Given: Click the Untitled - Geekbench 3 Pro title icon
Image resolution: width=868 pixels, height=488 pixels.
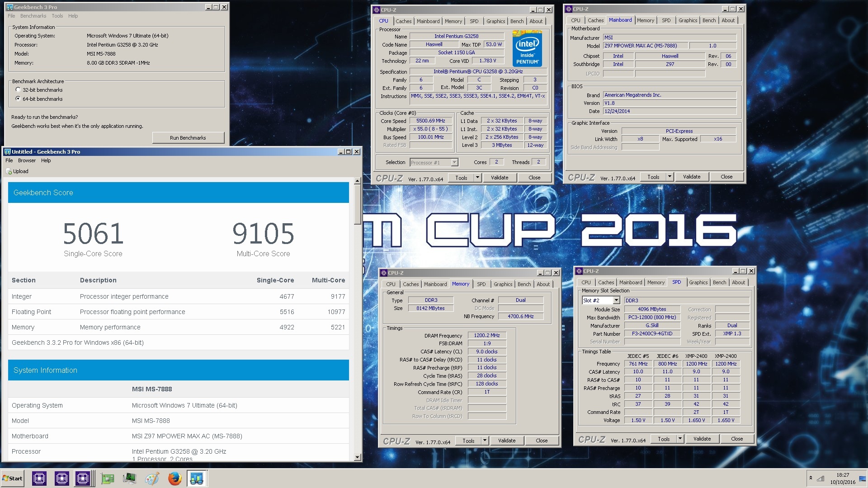Looking at the screenshot, I should pos(7,152).
